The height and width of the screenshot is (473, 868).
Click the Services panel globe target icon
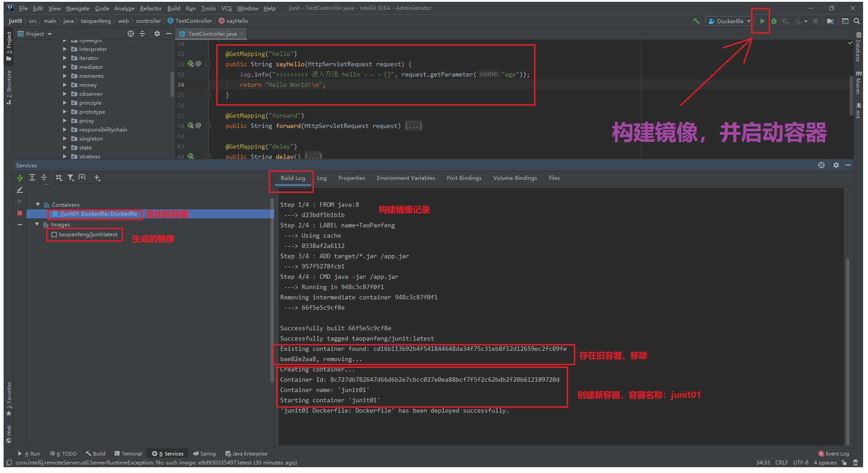[821, 165]
